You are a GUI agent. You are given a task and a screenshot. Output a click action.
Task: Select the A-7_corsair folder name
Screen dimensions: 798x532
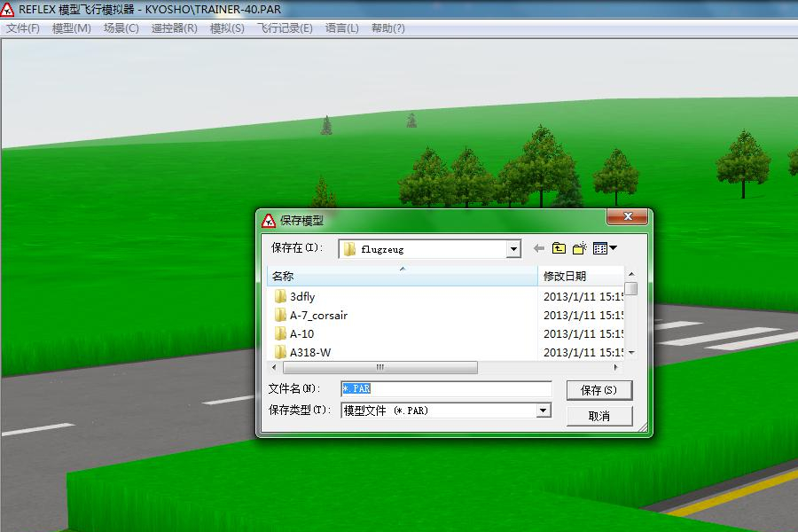[318, 316]
